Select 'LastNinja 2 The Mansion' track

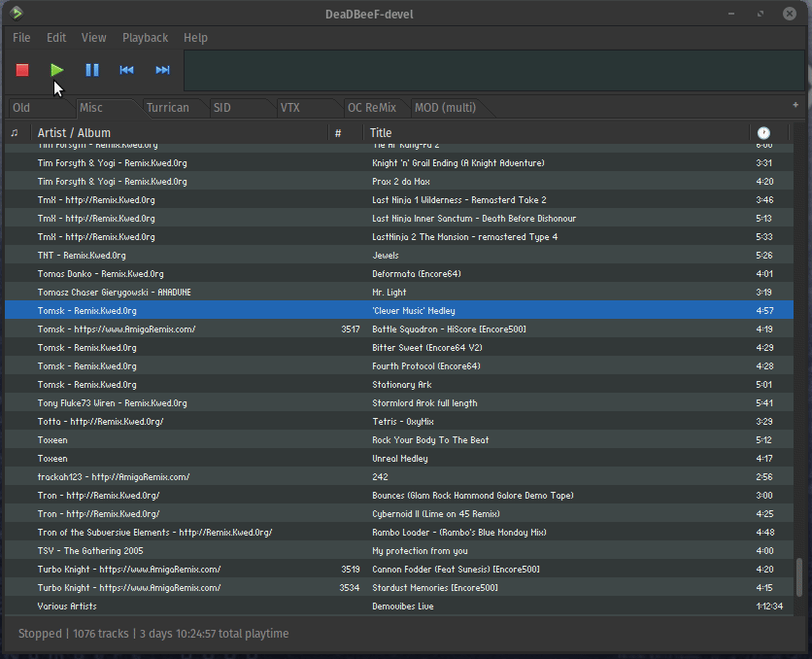[399, 237]
